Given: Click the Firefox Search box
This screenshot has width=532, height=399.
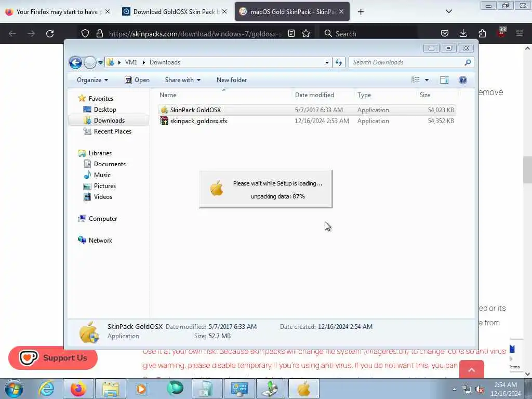Looking at the screenshot, I should (x=368, y=33).
